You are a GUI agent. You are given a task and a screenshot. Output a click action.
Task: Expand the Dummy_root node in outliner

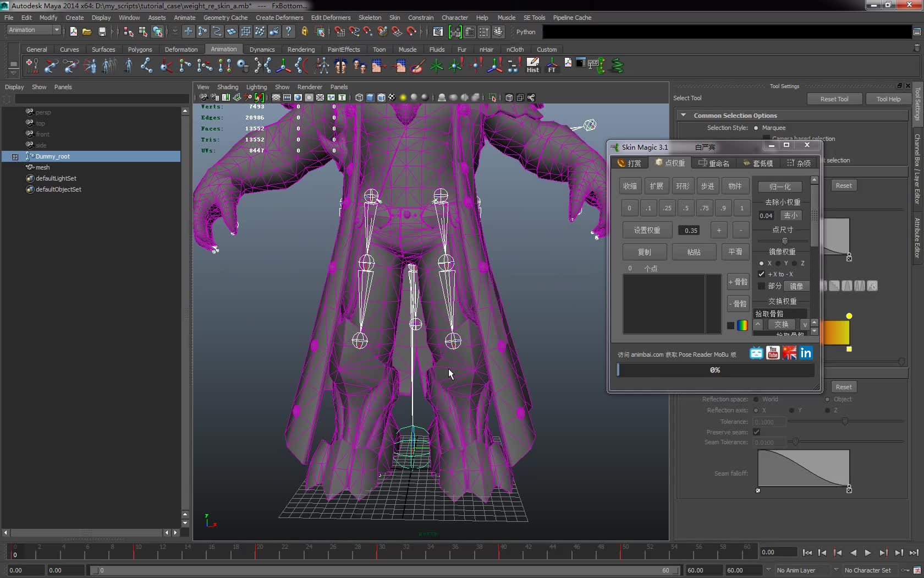(x=15, y=157)
